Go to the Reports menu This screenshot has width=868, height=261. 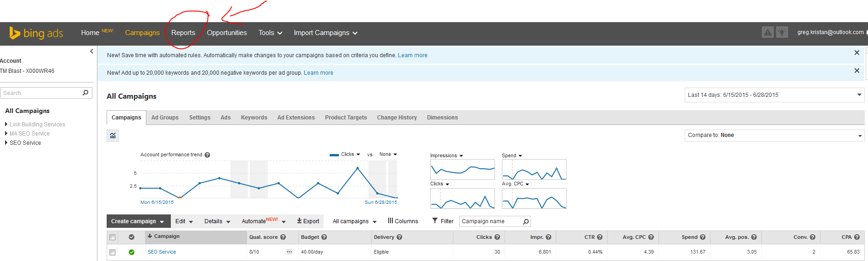(x=183, y=33)
